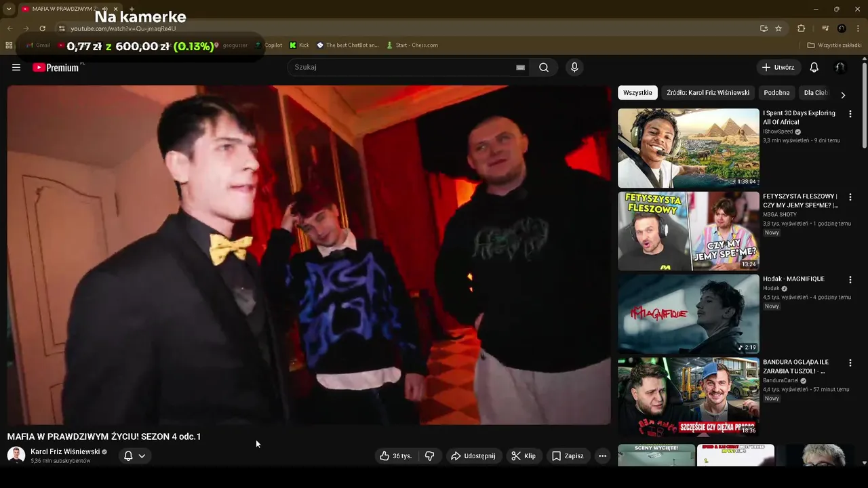868x488 pixels.
Task: Click the Zapisz save button
Action: pyautogui.click(x=568, y=456)
